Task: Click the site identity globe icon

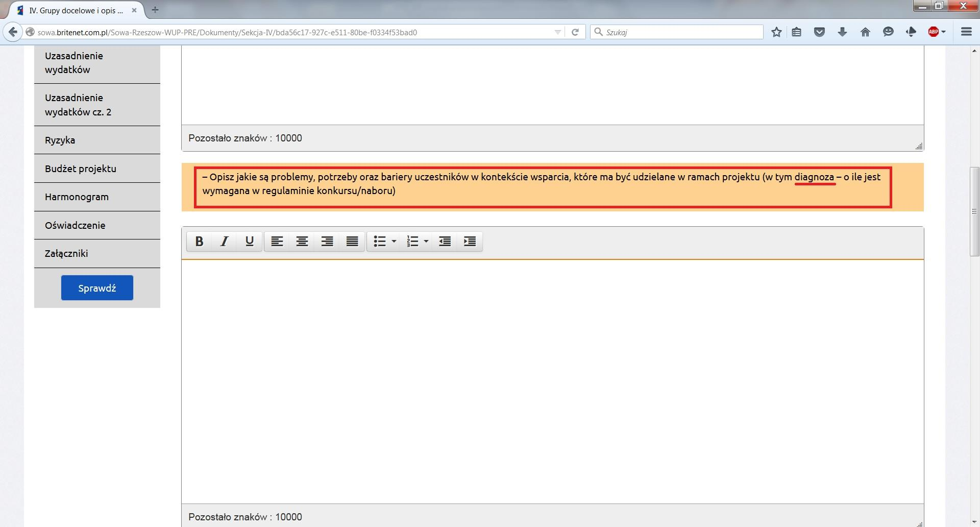Action: [x=30, y=32]
